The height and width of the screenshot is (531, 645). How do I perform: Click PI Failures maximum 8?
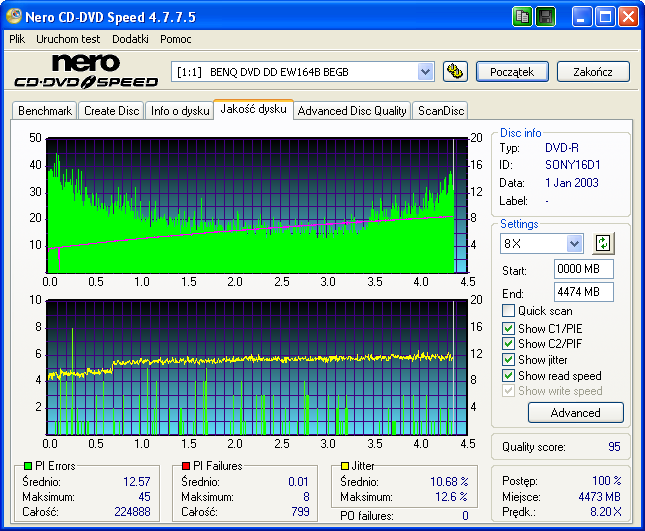click(306, 497)
